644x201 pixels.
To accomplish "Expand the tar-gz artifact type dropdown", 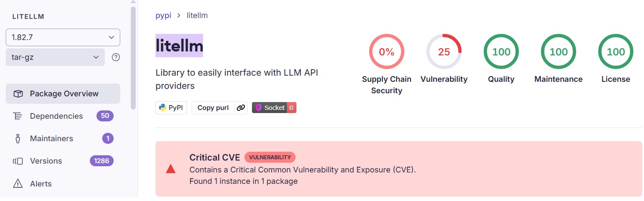I will point(55,57).
